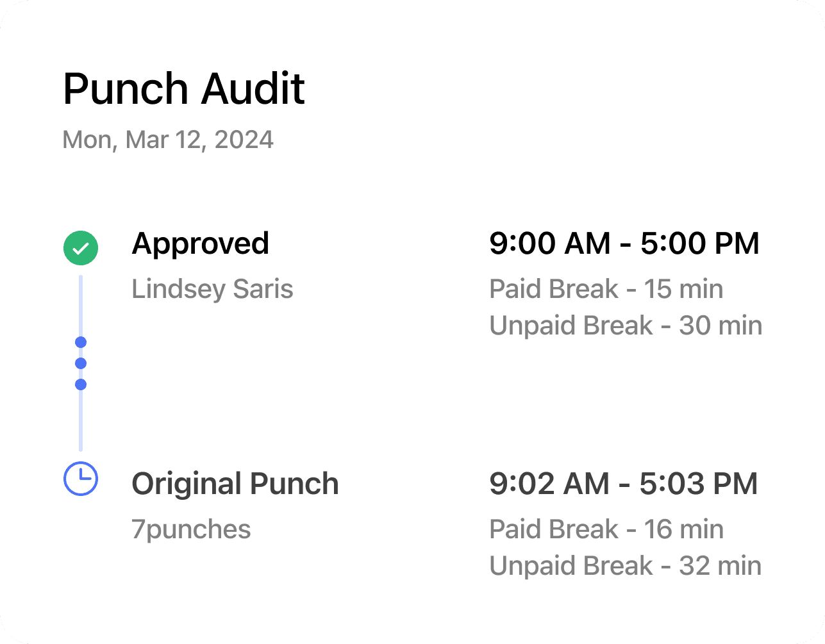825x644 pixels.
Task: Click the last timeline dot above Original Punch
Action: (x=80, y=384)
